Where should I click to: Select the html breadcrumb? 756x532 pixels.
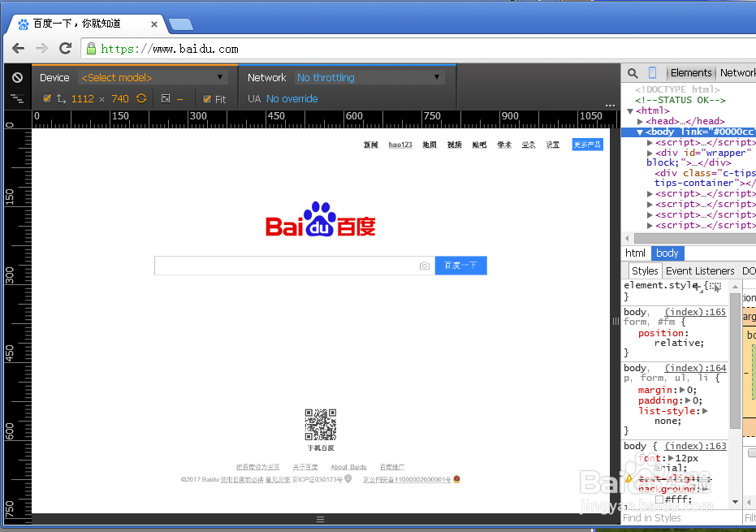click(635, 253)
